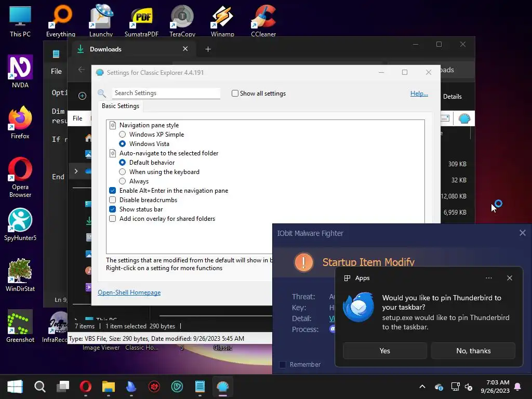This screenshot has height=399, width=532.
Task: Toggle Enable Alt+Enter in navigation pane
Action: point(112,191)
